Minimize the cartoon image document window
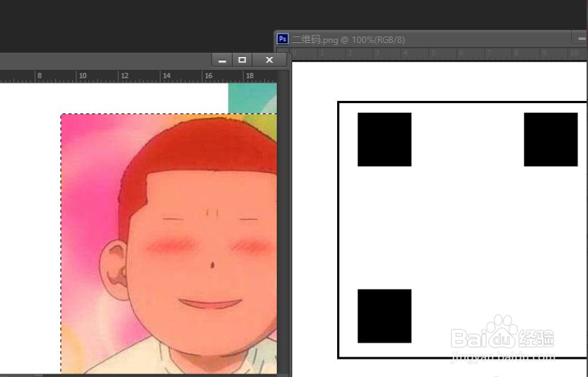Screen dimensions: 588x377 pyautogui.click(x=222, y=60)
